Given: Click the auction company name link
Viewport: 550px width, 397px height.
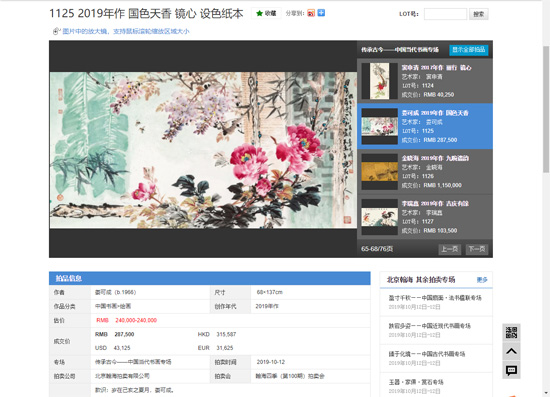Looking at the screenshot, I should pos(122,376).
